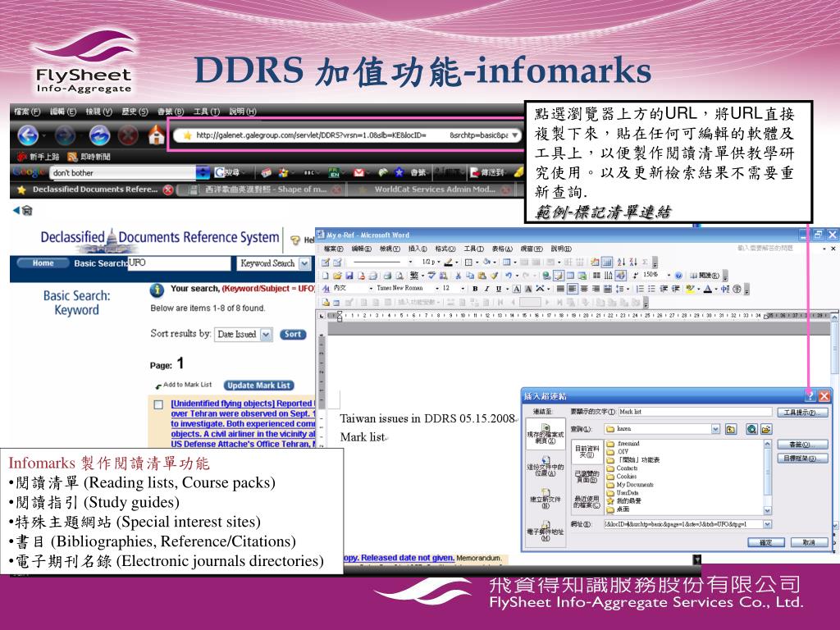Open browser 書籤(B) menu

click(171, 112)
